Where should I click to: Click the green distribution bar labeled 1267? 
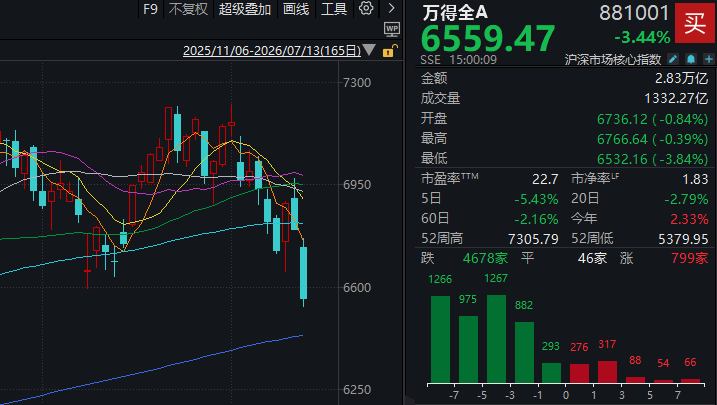click(x=496, y=339)
